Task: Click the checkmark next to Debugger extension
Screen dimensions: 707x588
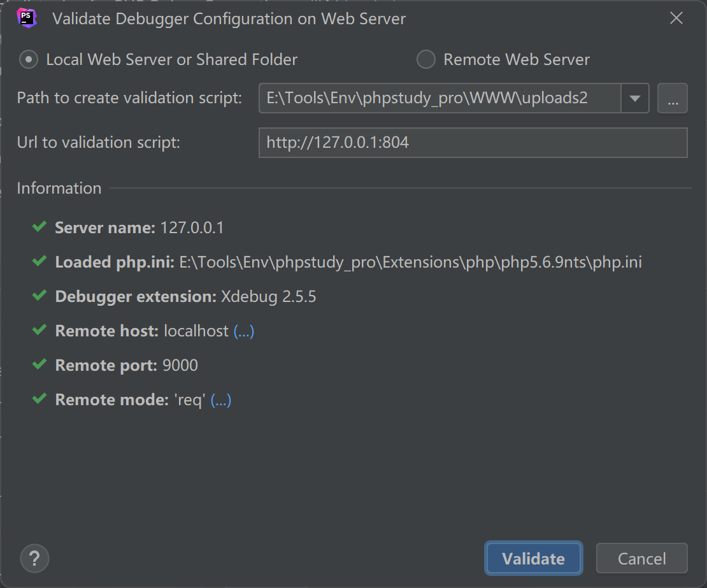Action: (x=39, y=296)
